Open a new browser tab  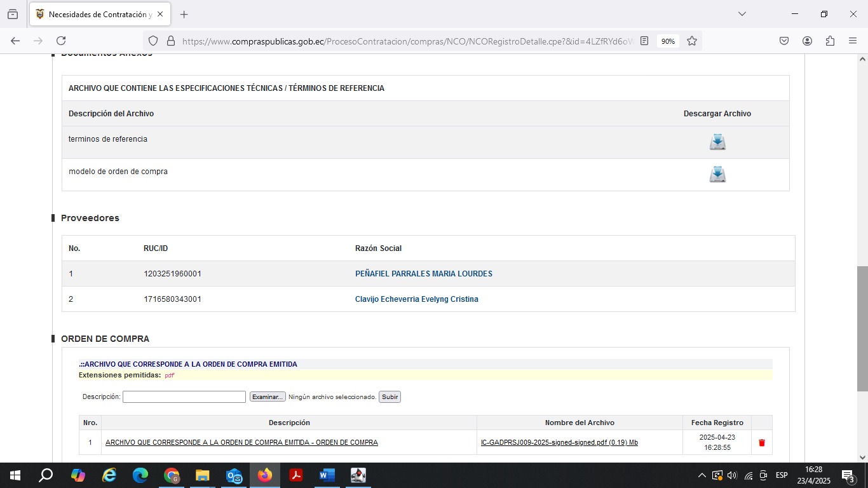184,14
